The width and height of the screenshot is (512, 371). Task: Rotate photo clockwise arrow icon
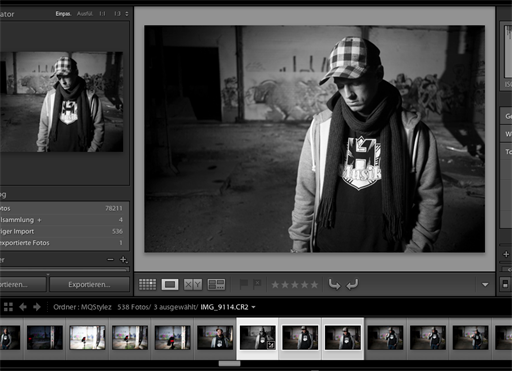pos(352,285)
